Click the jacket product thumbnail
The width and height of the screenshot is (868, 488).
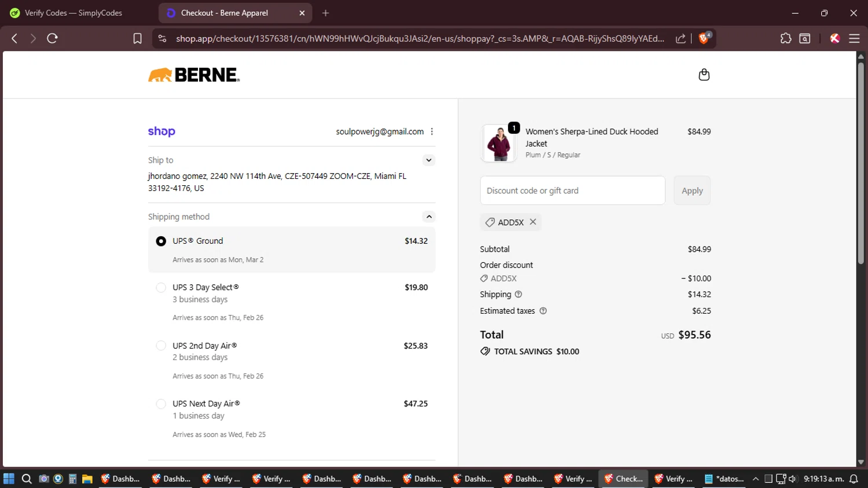499,143
